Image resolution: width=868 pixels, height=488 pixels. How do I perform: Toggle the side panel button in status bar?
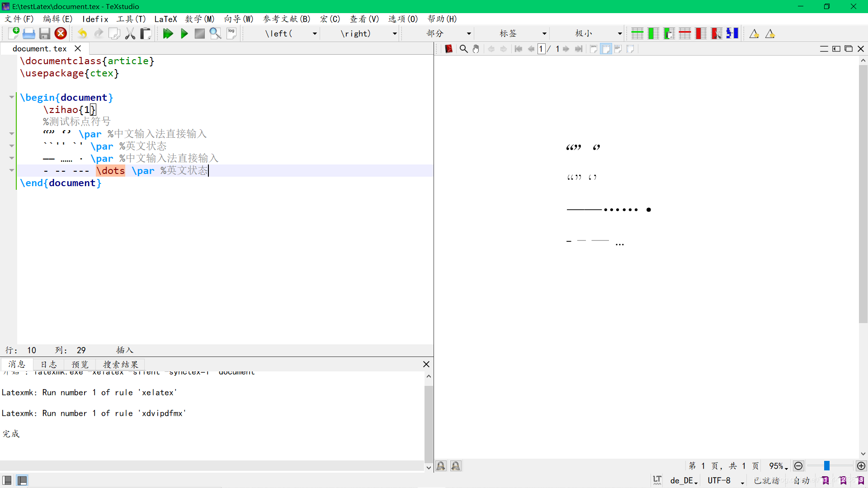click(7, 480)
